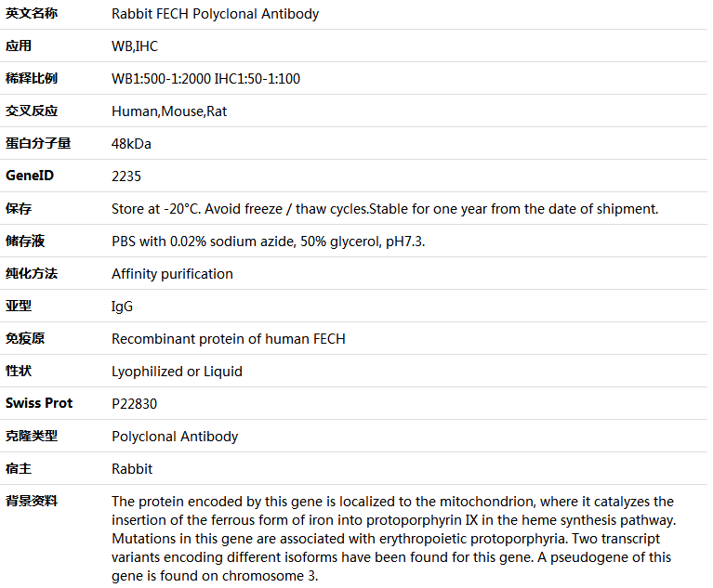713x588 pixels.
Task: Click the molecular weight value '48kDa'
Action: pos(131,144)
